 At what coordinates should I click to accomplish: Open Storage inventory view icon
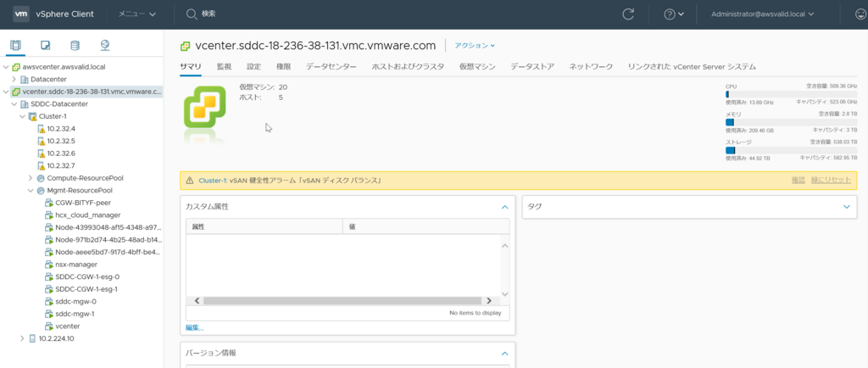(x=75, y=45)
